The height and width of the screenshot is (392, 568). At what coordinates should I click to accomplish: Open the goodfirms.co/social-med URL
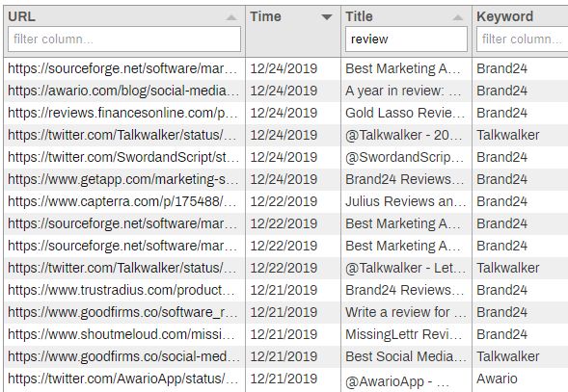point(123,356)
